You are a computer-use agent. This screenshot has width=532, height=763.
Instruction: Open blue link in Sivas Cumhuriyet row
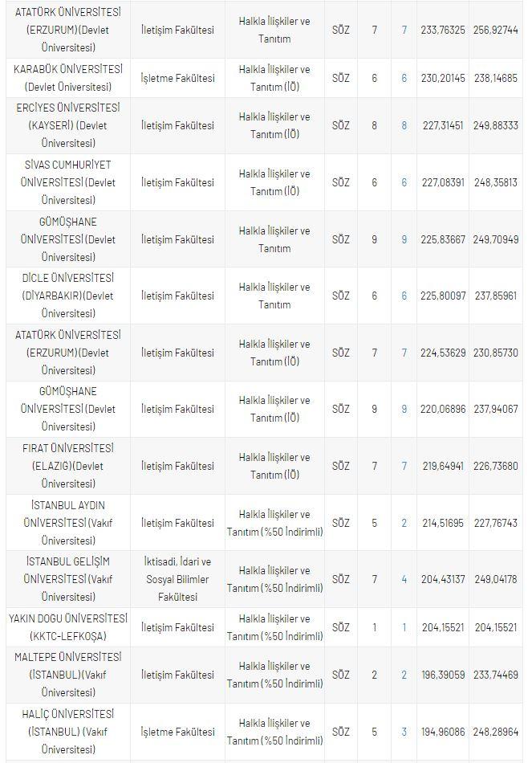pyautogui.click(x=404, y=182)
